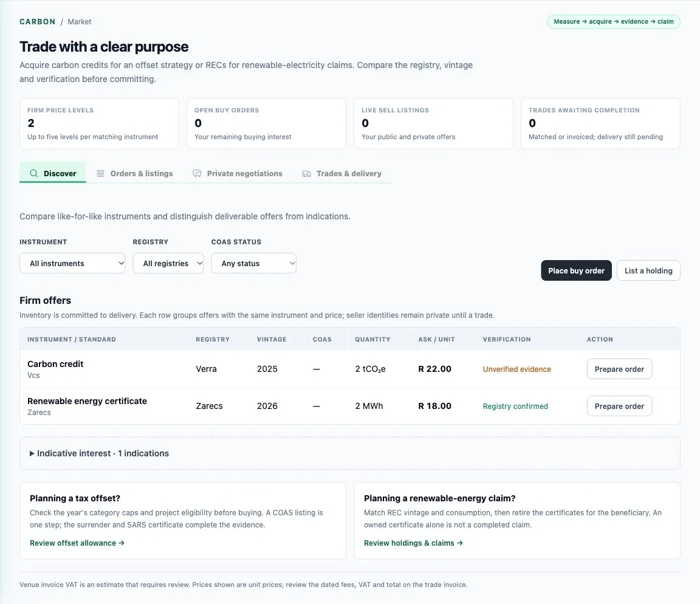This screenshot has width=700, height=604.
Task: Click the List a holding button
Action: coord(648,270)
